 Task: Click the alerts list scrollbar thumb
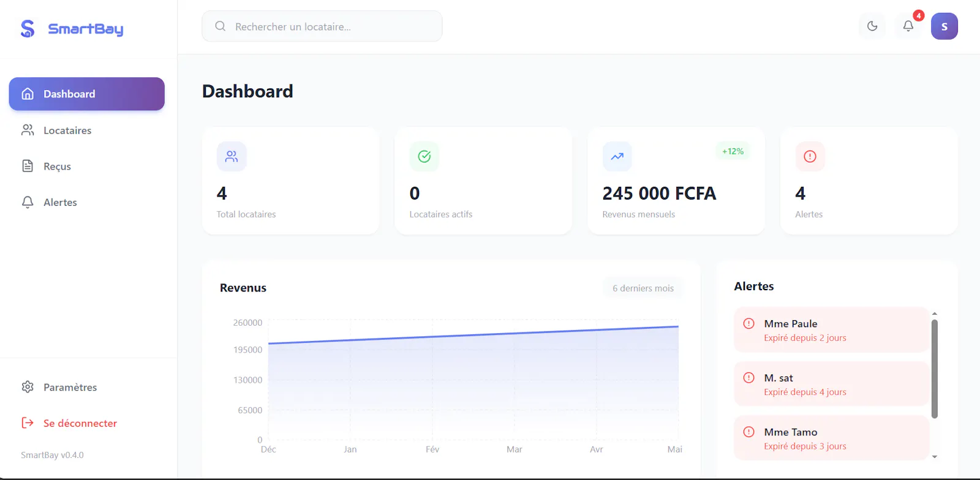tap(935, 369)
